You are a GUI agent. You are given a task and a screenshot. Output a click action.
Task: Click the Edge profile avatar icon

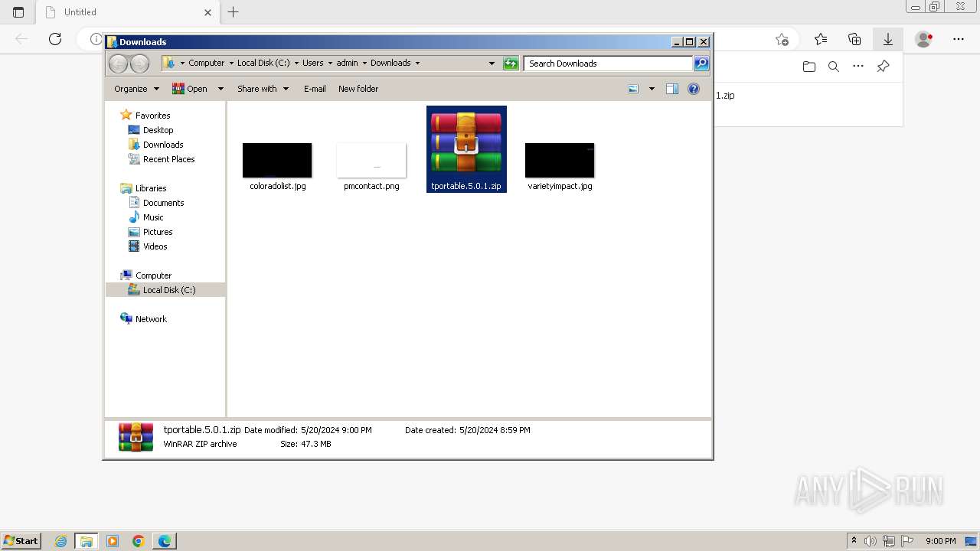coord(924,39)
